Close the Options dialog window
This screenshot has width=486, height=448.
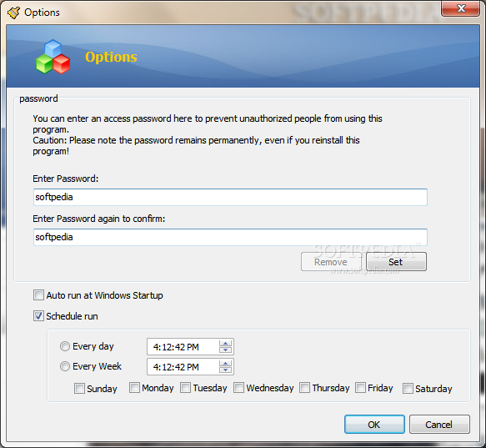point(461,8)
